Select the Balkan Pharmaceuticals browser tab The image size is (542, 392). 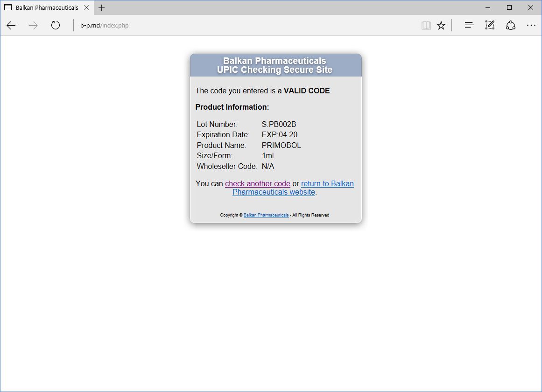coord(47,7)
